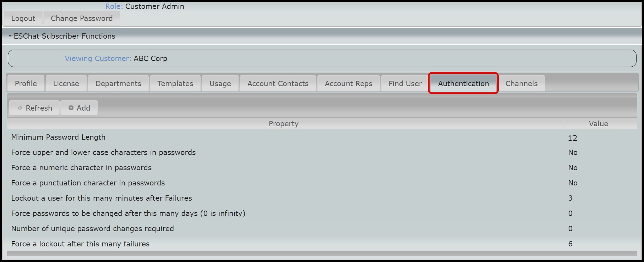Open the Usage tab
The image size is (644, 262).
(220, 83)
